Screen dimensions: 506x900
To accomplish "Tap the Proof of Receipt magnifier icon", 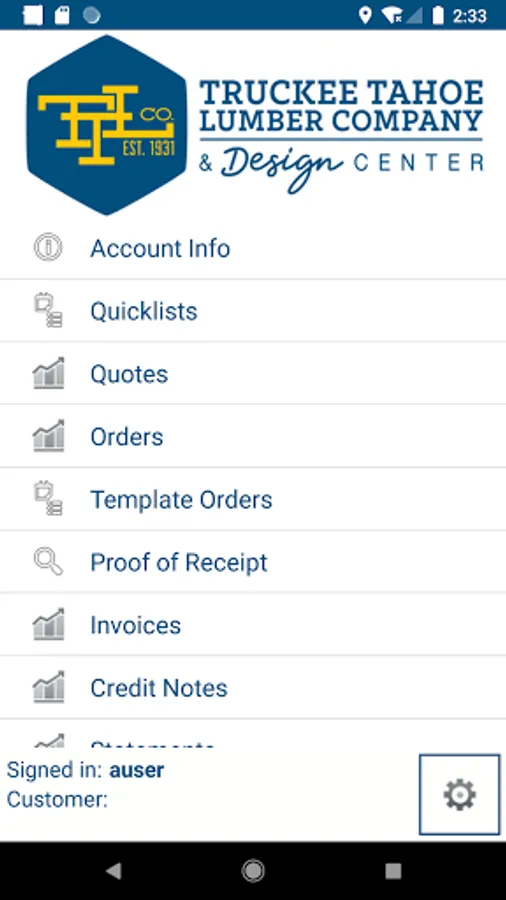I will [x=48, y=561].
